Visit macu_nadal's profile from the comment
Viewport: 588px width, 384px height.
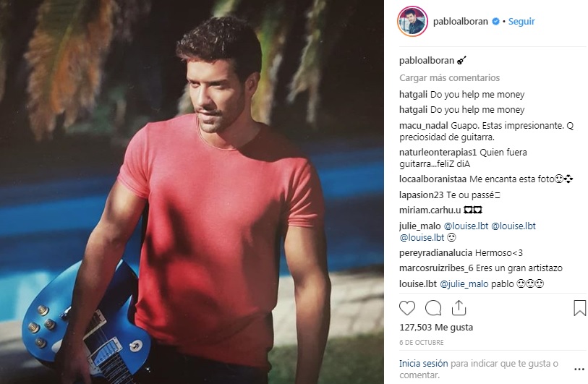tap(423, 126)
